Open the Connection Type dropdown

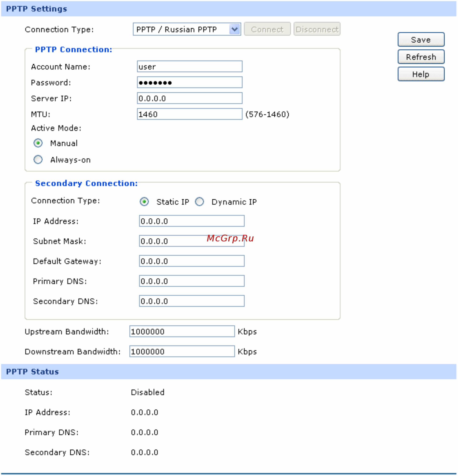(187, 29)
